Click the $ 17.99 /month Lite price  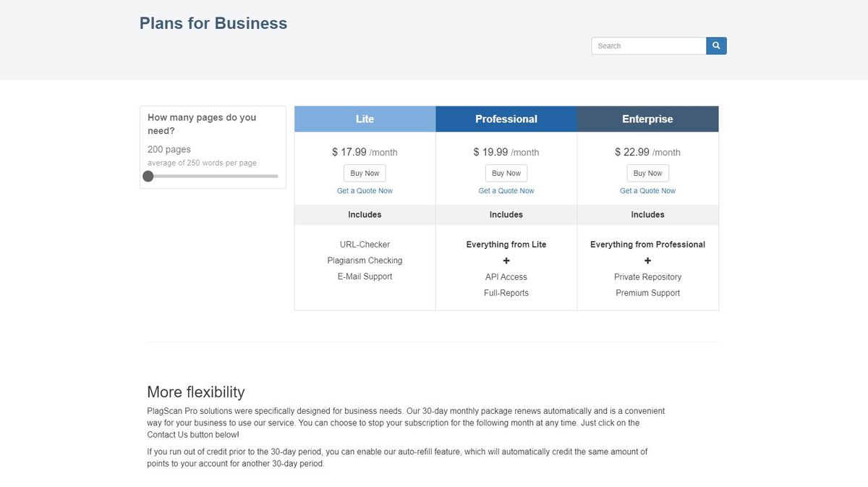(x=365, y=152)
